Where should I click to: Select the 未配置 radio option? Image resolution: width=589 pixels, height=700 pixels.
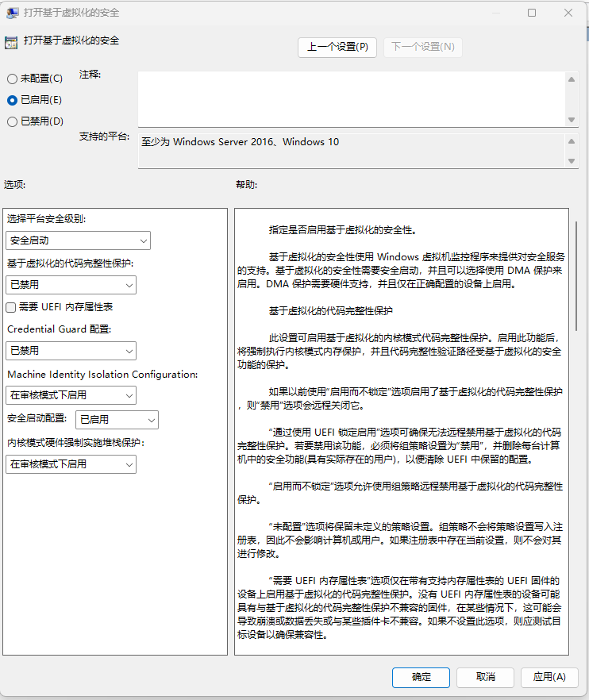(12, 79)
